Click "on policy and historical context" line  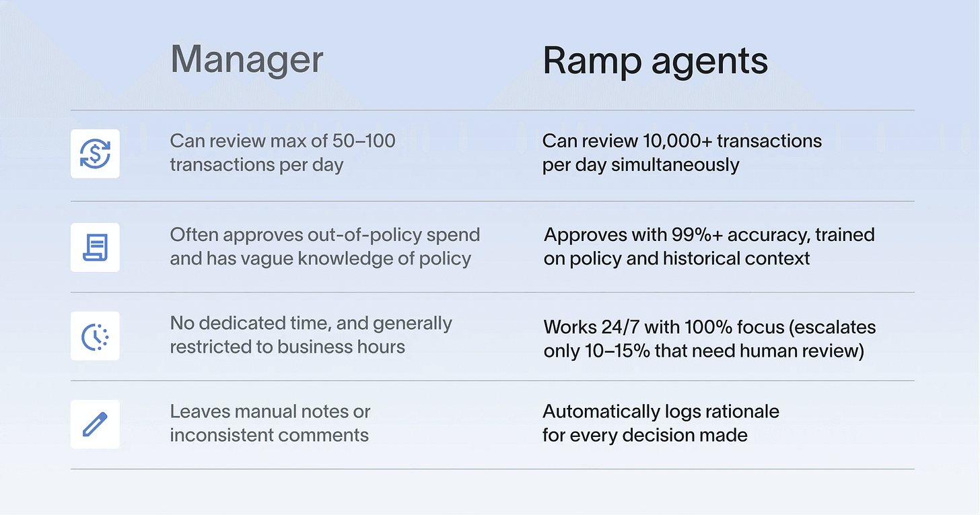tap(677, 259)
